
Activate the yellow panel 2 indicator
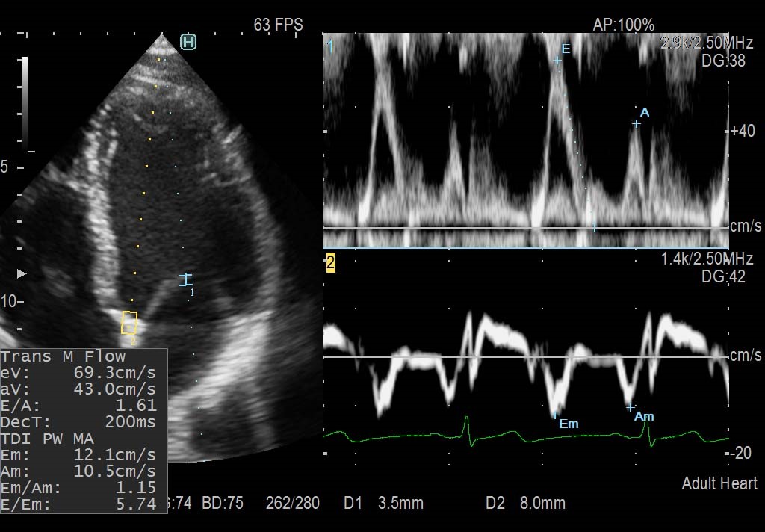(330, 262)
